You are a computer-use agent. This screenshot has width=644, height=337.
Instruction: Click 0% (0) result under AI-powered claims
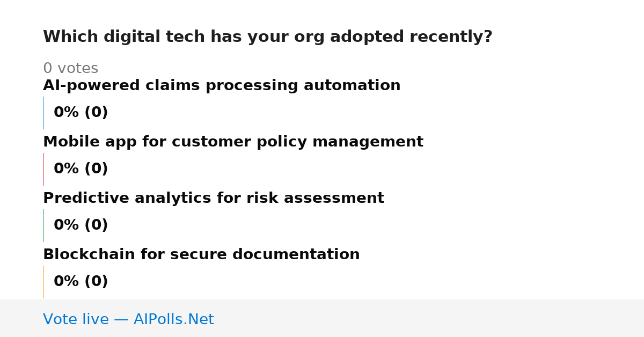point(80,113)
